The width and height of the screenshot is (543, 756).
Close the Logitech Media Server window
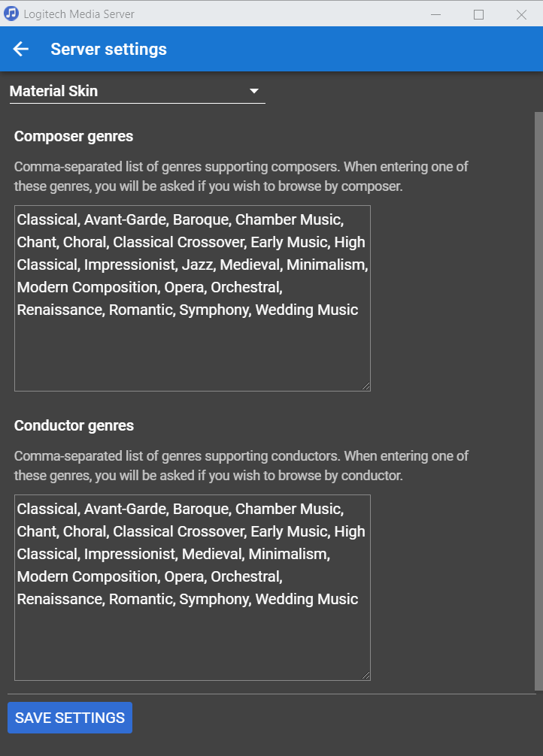pyautogui.click(x=521, y=14)
